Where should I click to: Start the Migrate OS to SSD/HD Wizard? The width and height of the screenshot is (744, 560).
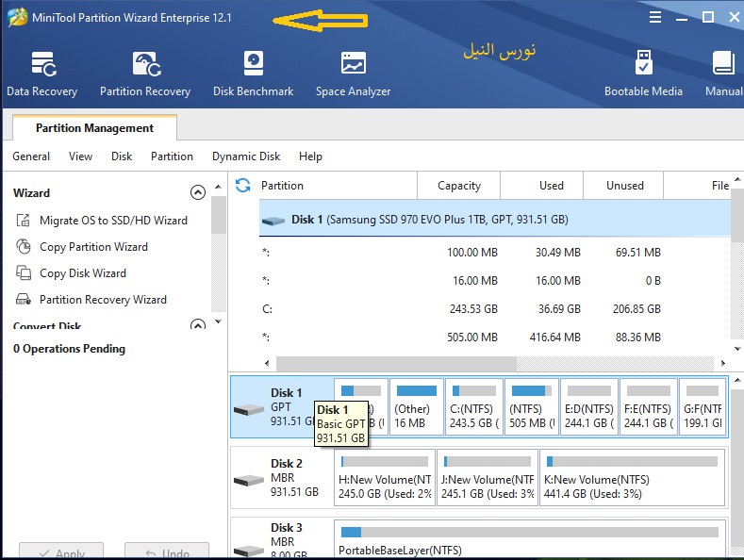[x=113, y=221]
